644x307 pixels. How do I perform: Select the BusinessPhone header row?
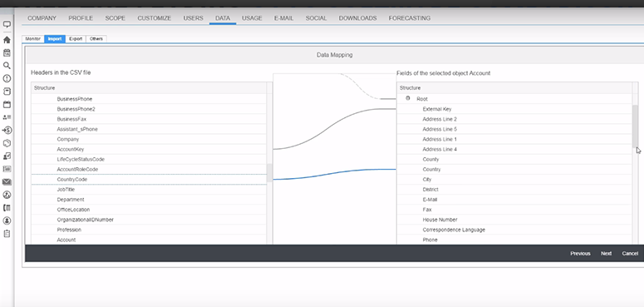(x=149, y=99)
